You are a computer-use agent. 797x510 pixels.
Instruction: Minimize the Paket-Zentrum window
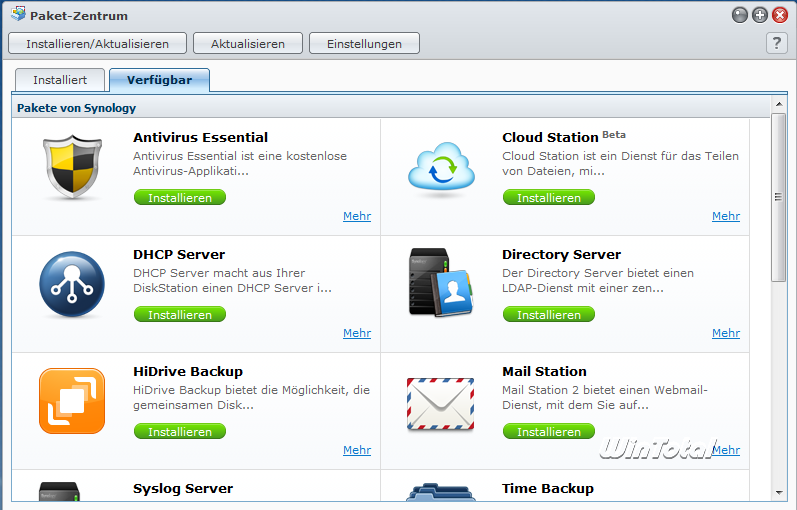click(740, 15)
